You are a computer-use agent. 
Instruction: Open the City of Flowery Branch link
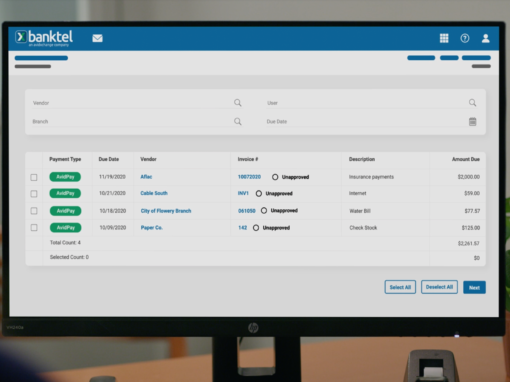pos(166,211)
